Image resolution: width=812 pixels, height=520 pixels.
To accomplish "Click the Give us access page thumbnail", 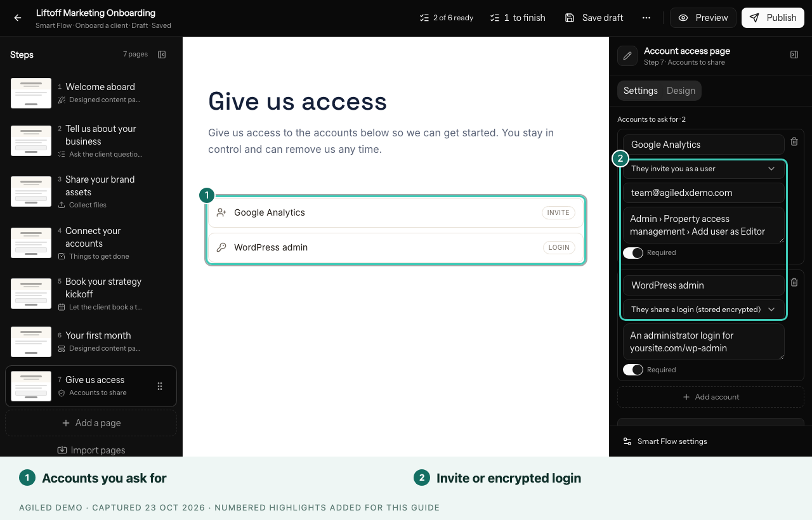I will click(31, 386).
